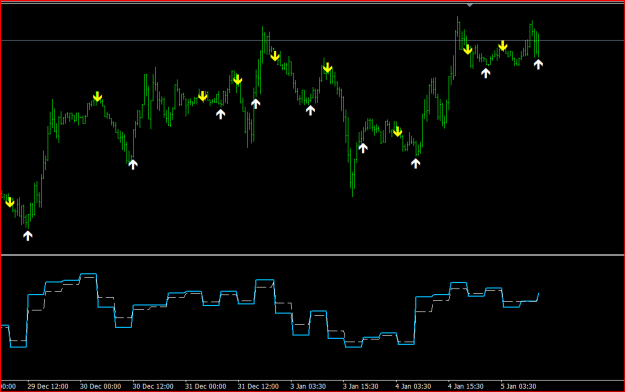Click the 3 Jan 15:30 time label
The height and width of the screenshot is (392, 625).
tap(361, 386)
